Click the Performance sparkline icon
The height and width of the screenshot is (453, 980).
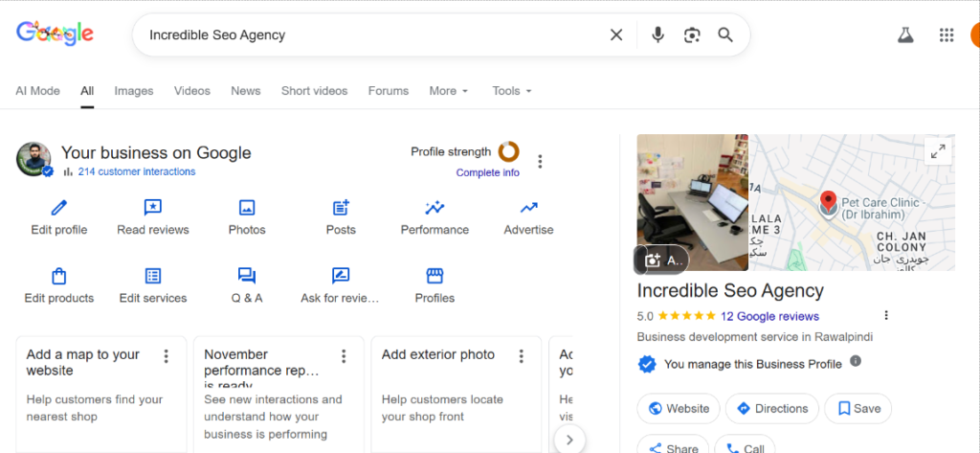click(x=434, y=208)
